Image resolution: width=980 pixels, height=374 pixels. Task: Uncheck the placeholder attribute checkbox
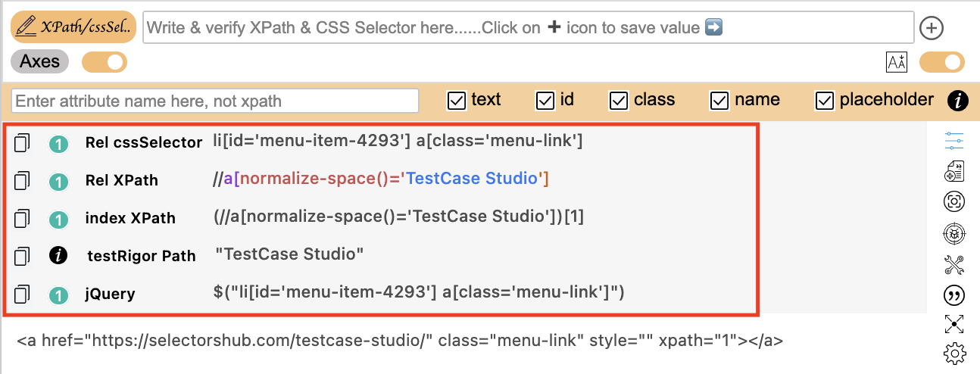click(x=825, y=101)
